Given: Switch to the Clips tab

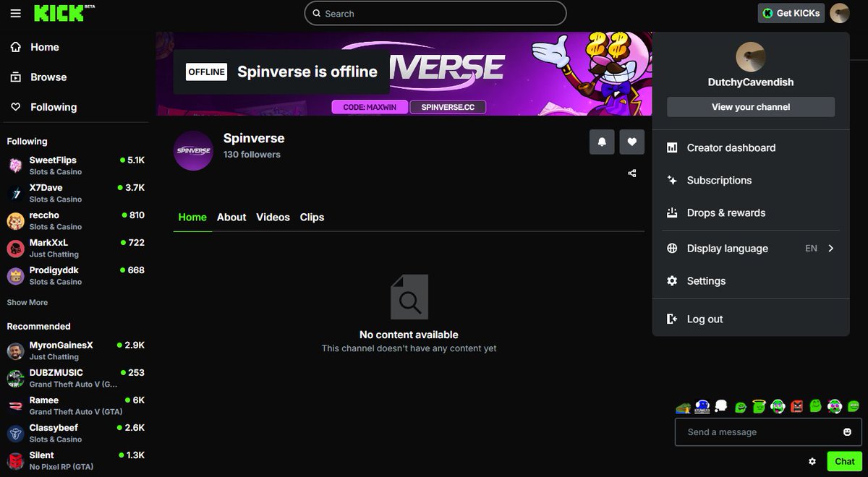Looking at the screenshot, I should tap(312, 217).
